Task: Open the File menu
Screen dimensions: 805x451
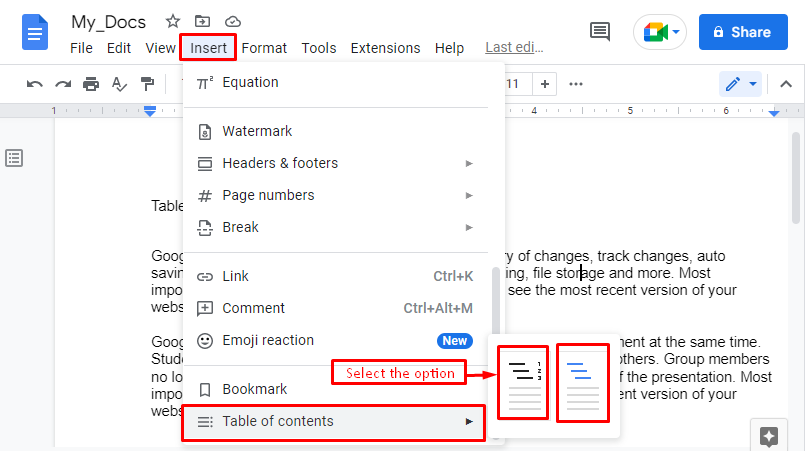Action: click(81, 48)
